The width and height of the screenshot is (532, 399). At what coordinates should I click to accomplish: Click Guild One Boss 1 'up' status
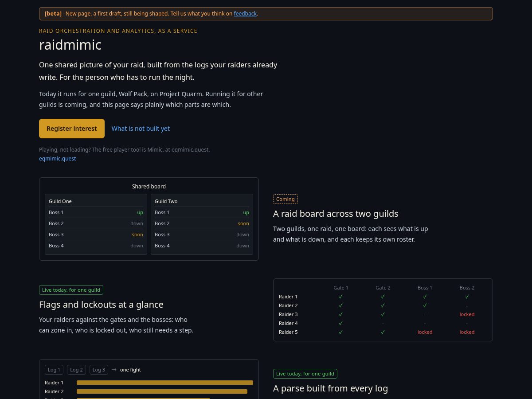click(140, 212)
